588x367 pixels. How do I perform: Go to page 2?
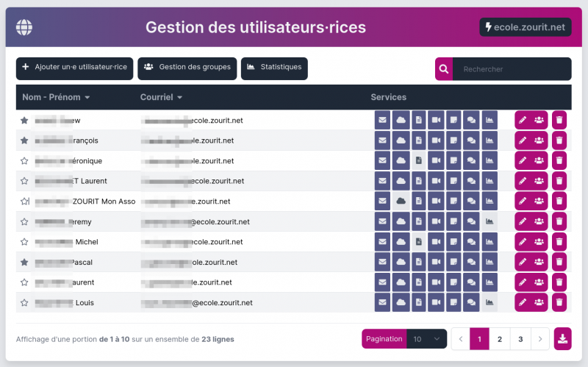click(x=500, y=339)
